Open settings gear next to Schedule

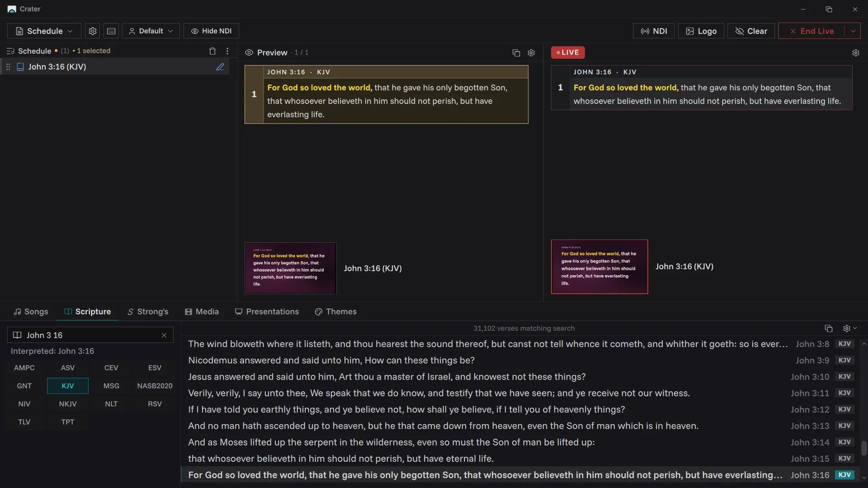click(x=93, y=31)
